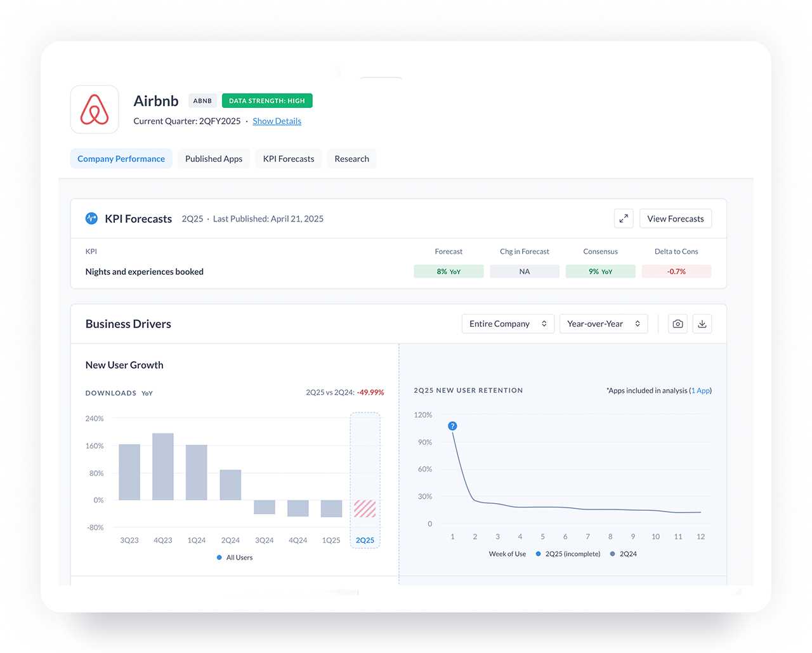This screenshot has height=653, width=812.
Task: Toggle the 2Q24 legend series
Action: (613, 554)
